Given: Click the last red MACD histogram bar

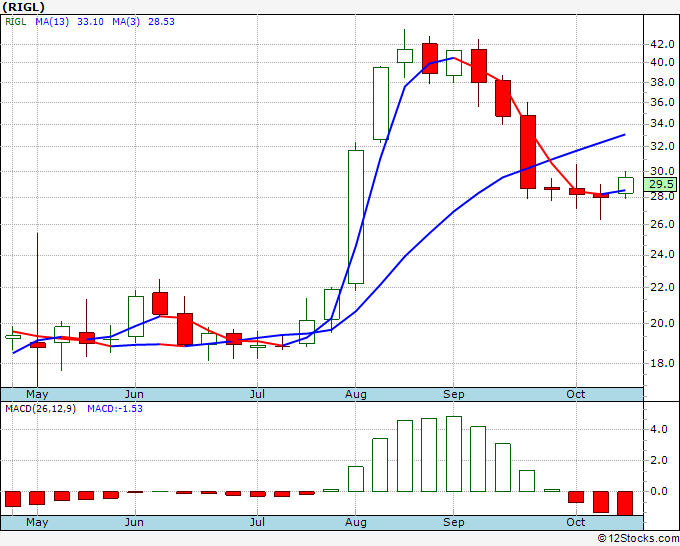Looking at the screenshot, I should [x=625, y=502].
